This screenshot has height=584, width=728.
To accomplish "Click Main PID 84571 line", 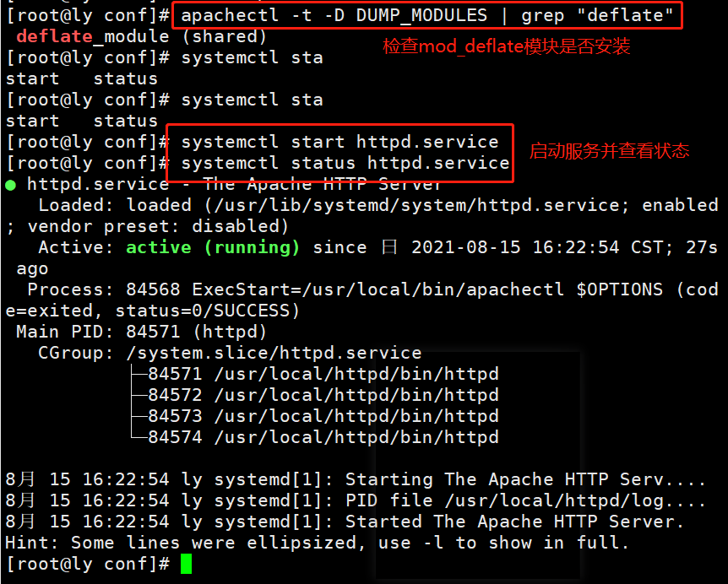I will point(142,333).
